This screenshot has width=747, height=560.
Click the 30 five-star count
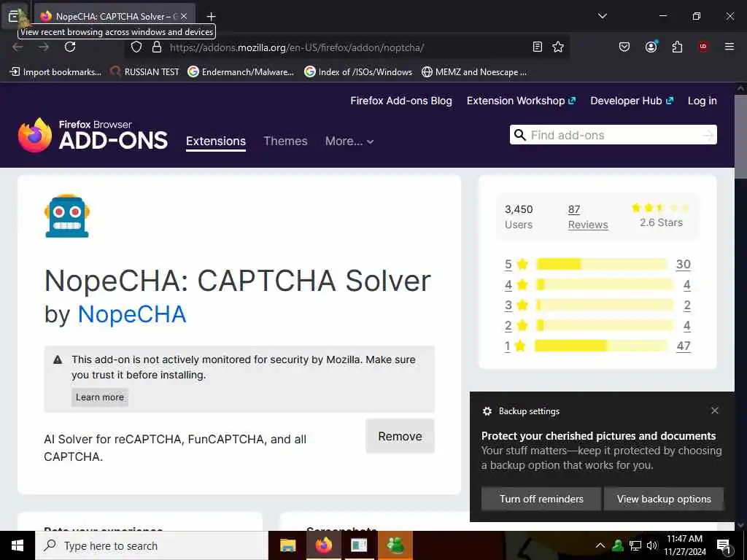(x=683, y=264)
